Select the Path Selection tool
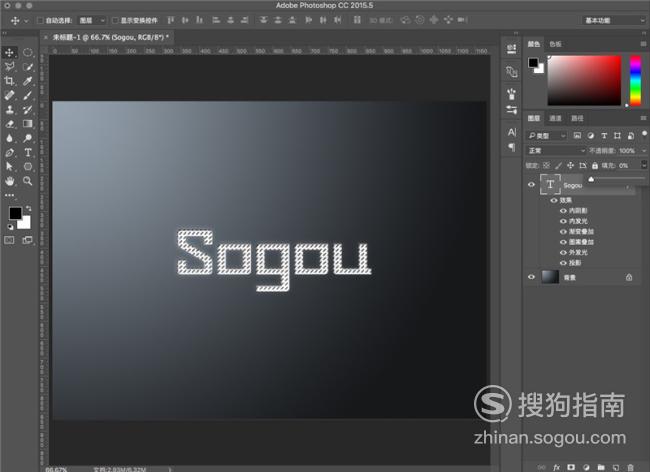This screenshot has height=472, width=650. click(9, 167)
